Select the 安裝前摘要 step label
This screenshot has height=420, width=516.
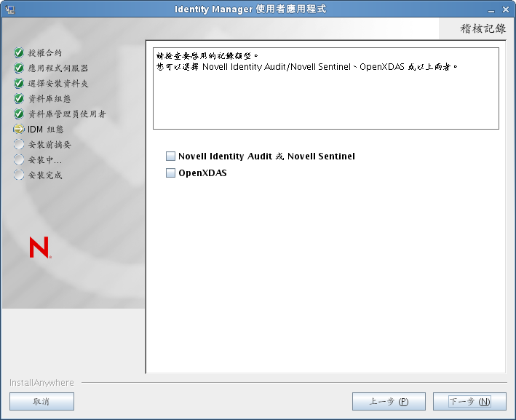49,145
